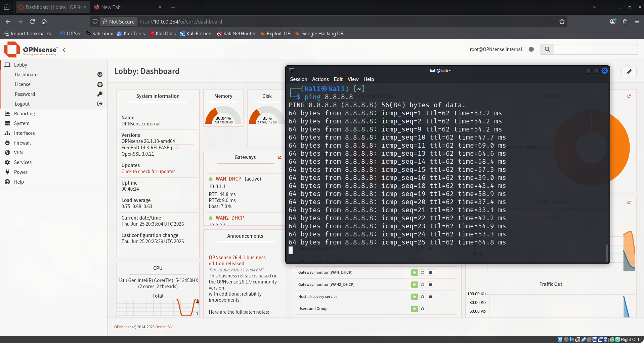Screen dimensions: 644x343
Task: Click the key icon beside Password
Action: tap(100, 94)
